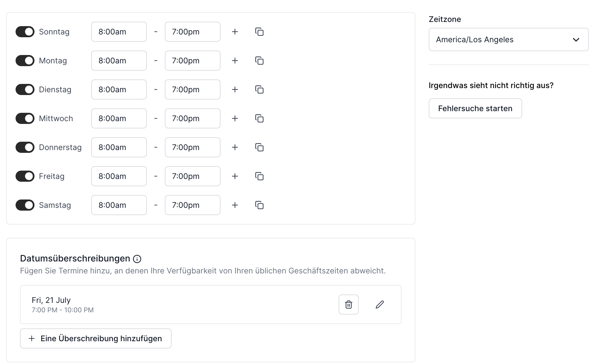Add another interval to Donnerstag

(235, 147)
